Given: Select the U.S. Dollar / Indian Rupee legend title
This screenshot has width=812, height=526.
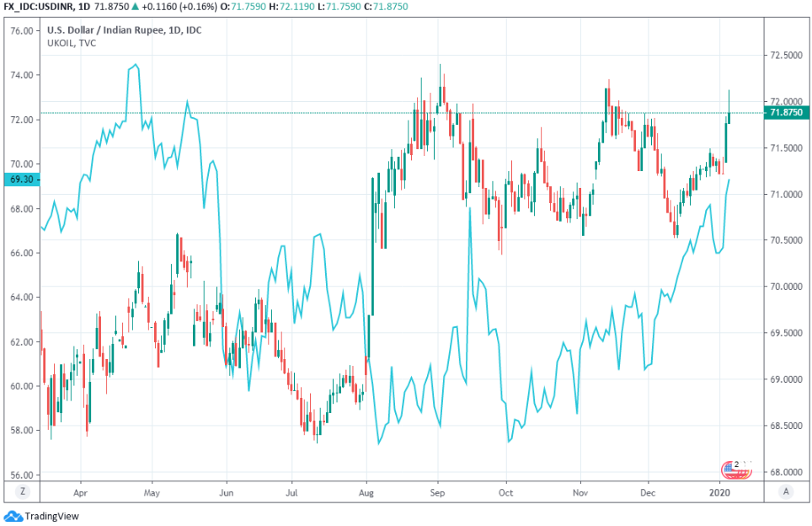Looking at the screenshot, I should pyautogui.click(x=125, y=30).
